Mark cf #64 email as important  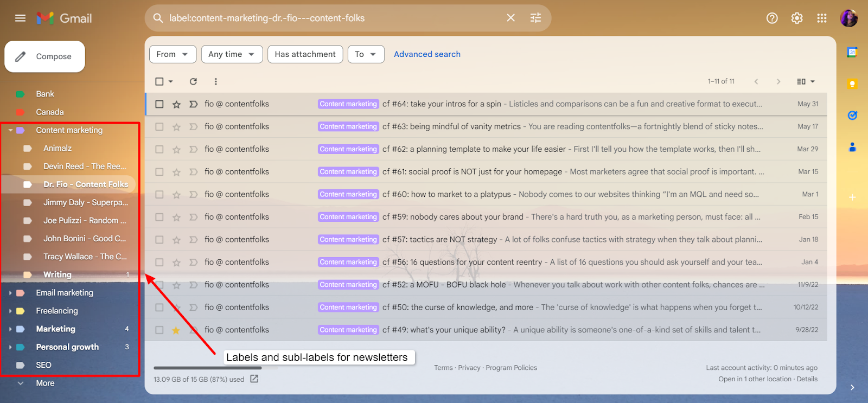click(193, 104)
